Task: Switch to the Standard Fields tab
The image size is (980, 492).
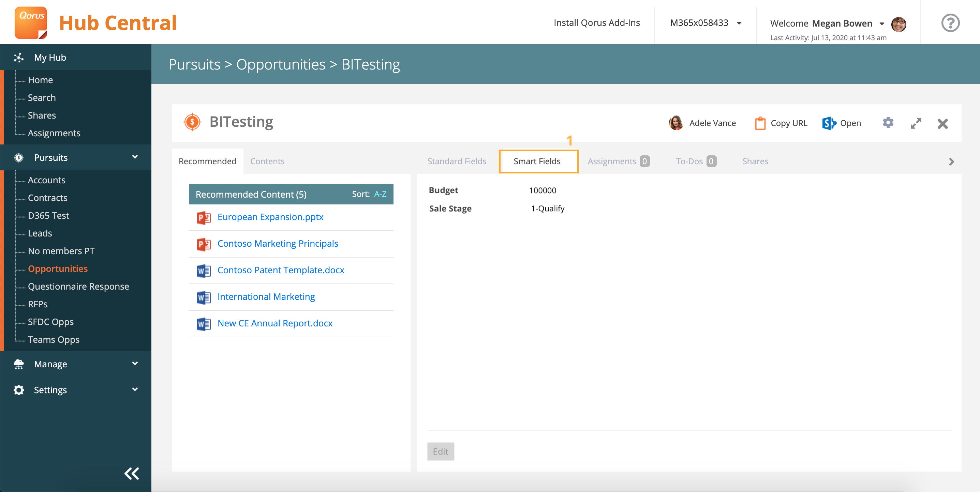Action: click(457, 161)
